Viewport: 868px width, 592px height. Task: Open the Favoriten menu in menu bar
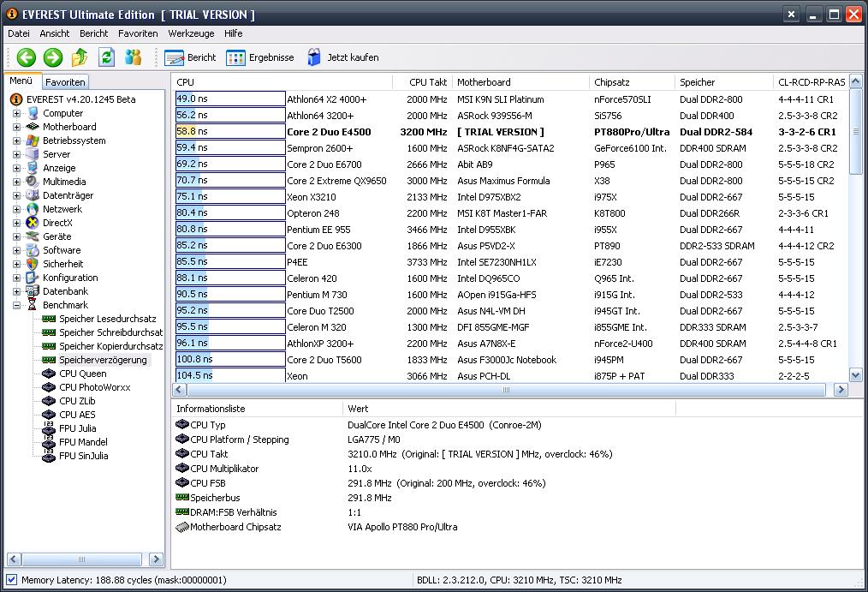coord(138,33)
